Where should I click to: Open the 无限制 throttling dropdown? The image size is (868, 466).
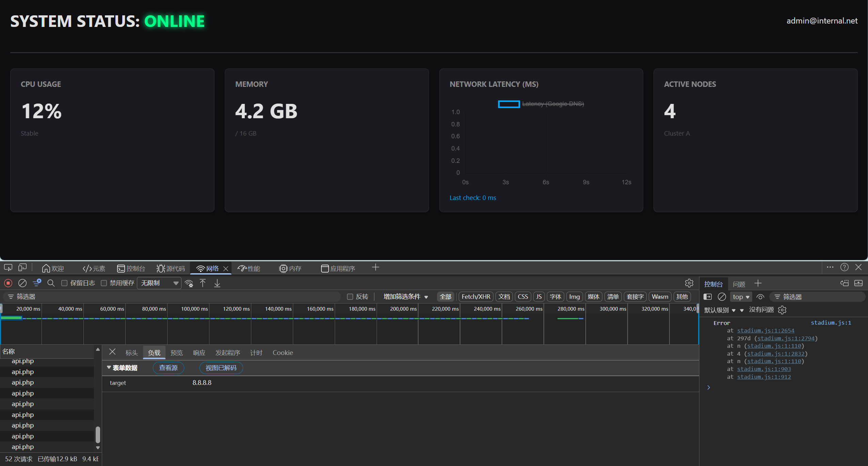(x=159, y=283)
